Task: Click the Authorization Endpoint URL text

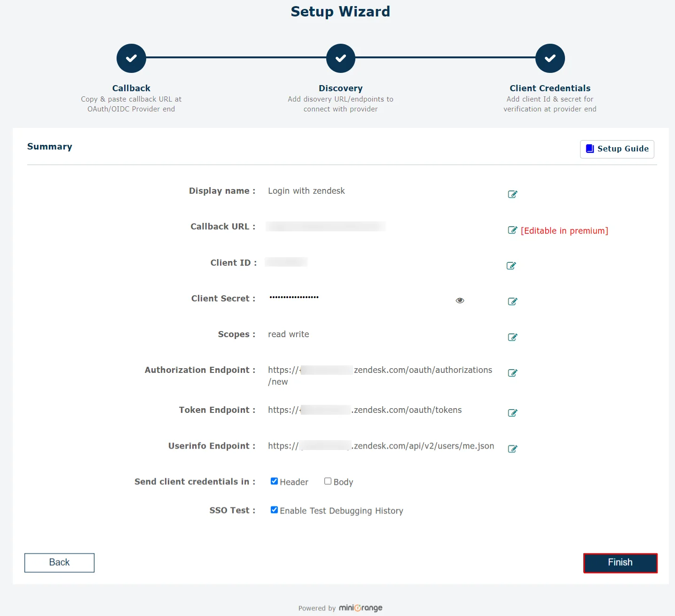Action: tap(380, 376)
